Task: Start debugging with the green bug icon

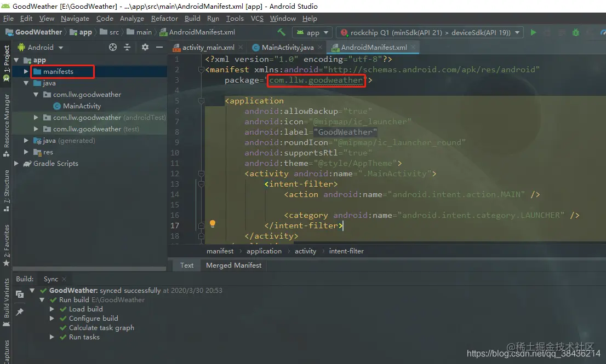Action: coord(575,32)
